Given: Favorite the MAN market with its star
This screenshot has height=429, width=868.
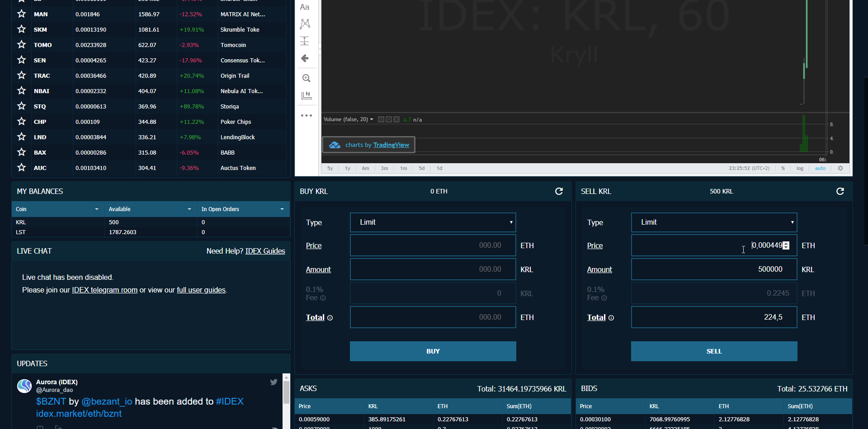Looking at the screenshot, I should tap(21, 14).
